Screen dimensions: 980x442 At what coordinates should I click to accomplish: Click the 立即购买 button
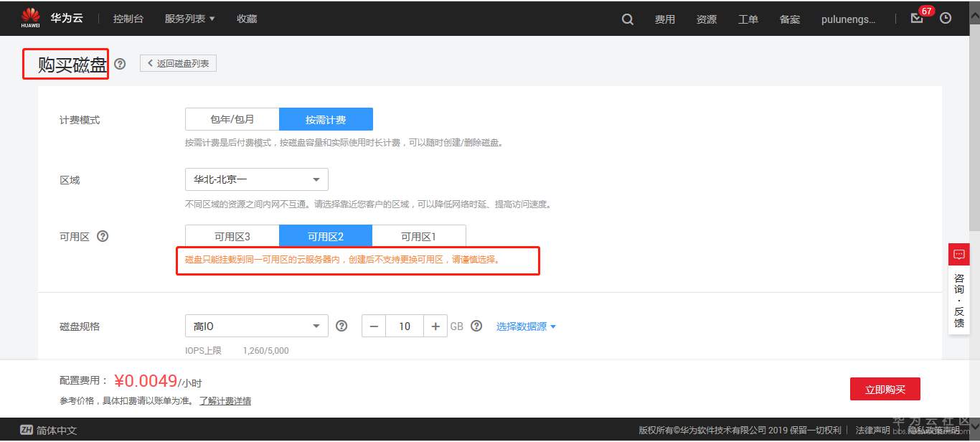click(885, 389)
